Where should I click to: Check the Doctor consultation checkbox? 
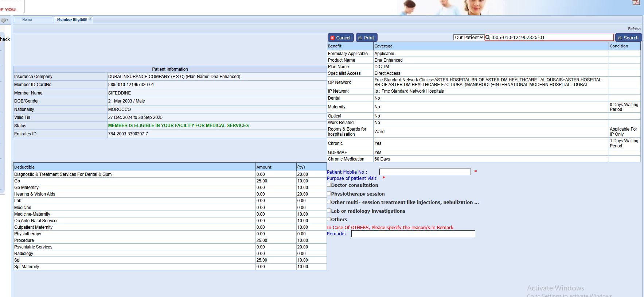coord(329,185)
